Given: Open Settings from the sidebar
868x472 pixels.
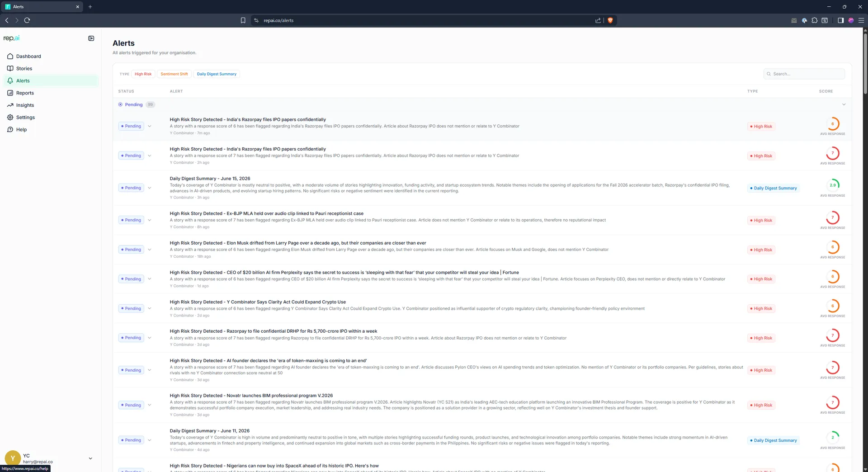Looking at the screenshot, I should click(x=25, y=118).
